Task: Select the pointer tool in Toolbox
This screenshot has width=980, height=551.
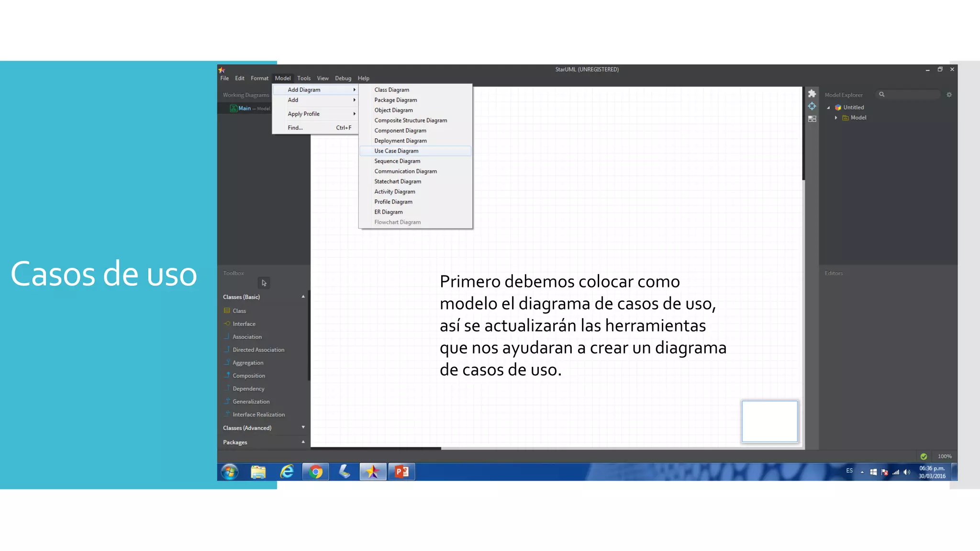Action: tap(264, 283)
